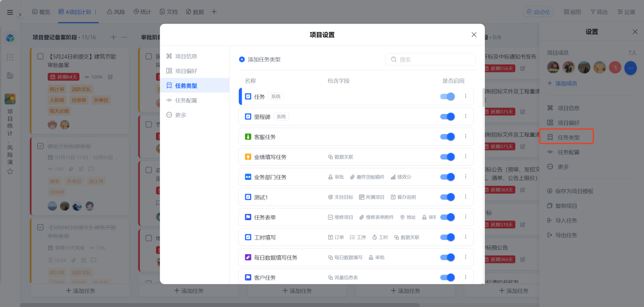Open the 筛选 filter
644x307 pixels.
[x=599, y=12]
